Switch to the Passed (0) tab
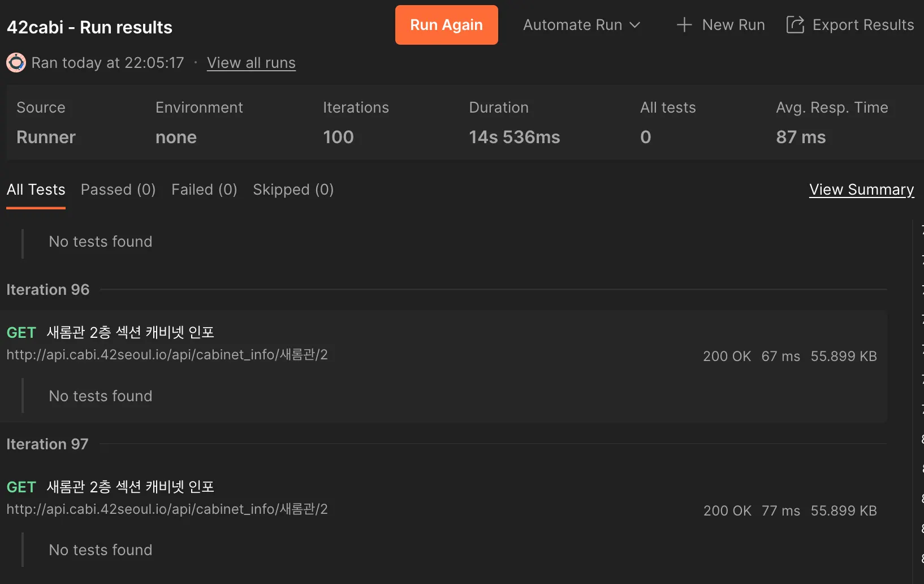Viewport: 924px width, 584px height. [x=118, y=190]
